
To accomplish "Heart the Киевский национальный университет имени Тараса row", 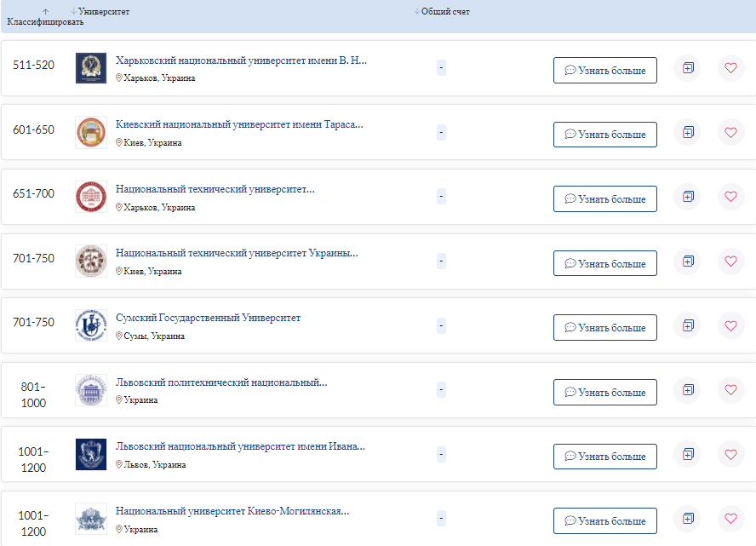I will click(730, 133).
